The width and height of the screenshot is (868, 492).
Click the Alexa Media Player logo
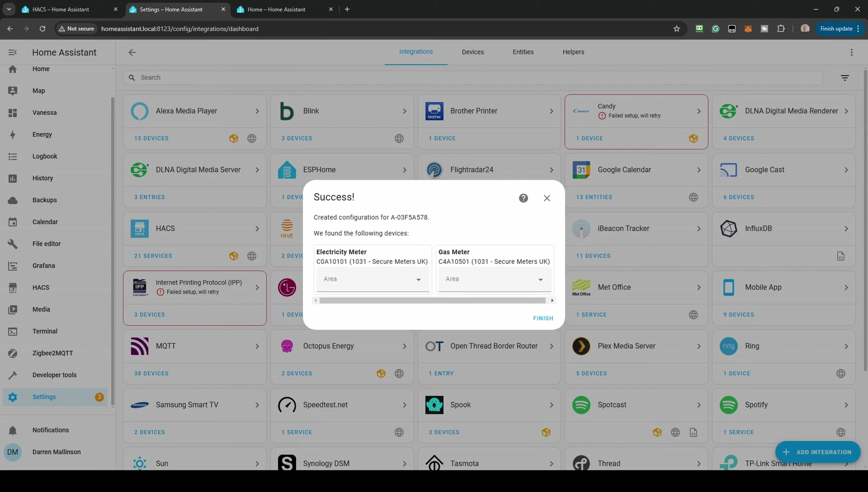coord(140,111)
